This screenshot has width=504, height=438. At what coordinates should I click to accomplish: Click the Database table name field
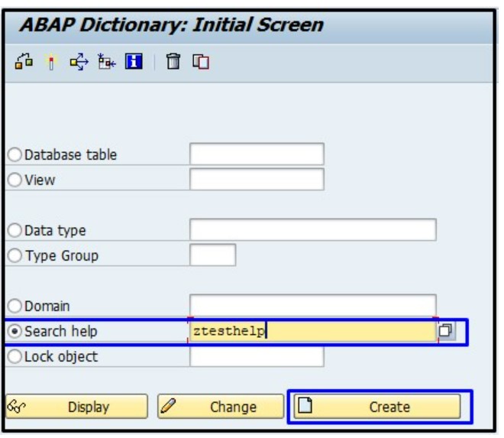[x=257, y=154]
